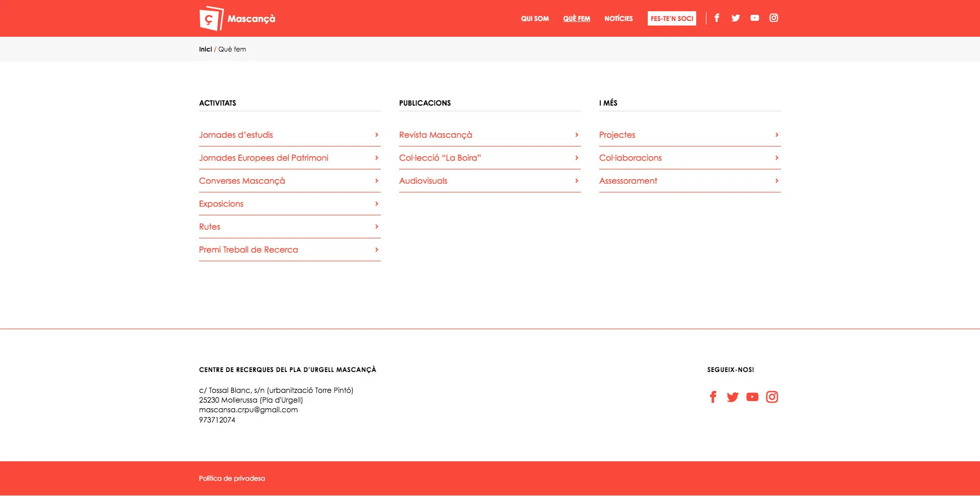Open Assessorament link
Screen dimensions: 980x496
coord(628,181)
